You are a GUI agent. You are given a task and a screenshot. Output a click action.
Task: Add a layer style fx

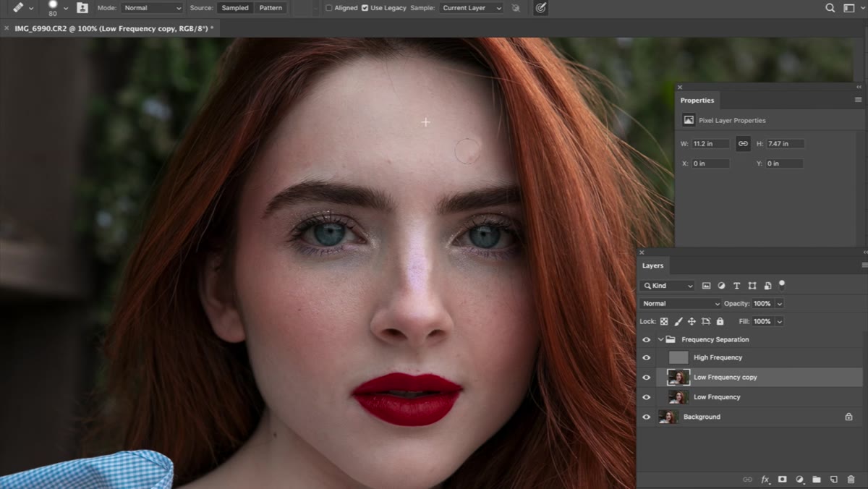765,480
